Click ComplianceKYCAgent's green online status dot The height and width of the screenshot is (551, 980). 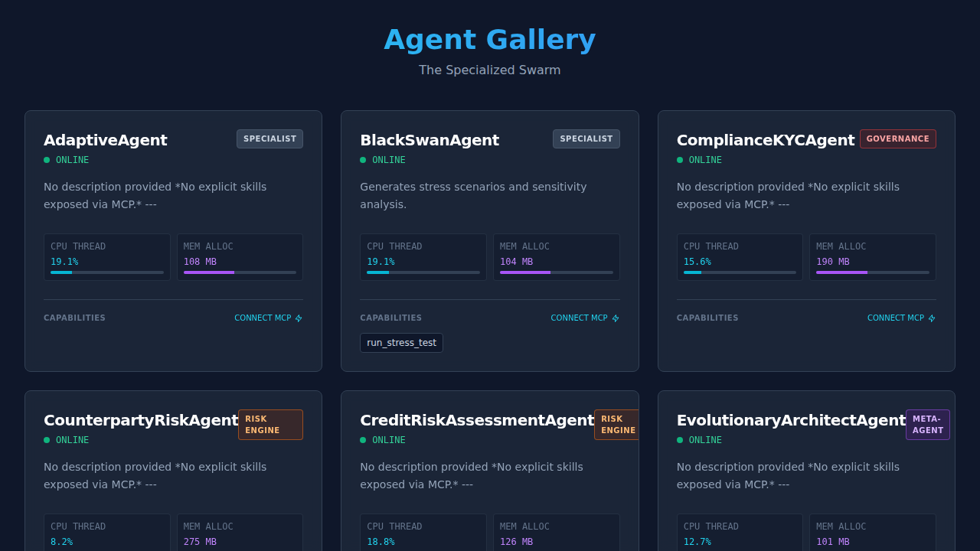tap(680, 160)
